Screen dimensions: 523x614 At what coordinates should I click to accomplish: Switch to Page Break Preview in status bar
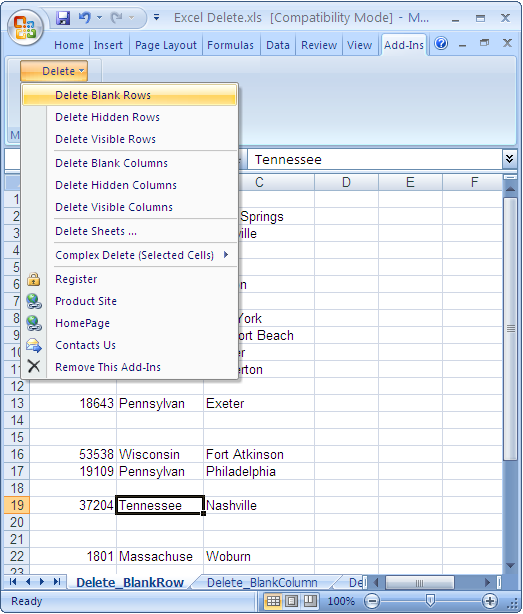(x=310, y=601)
